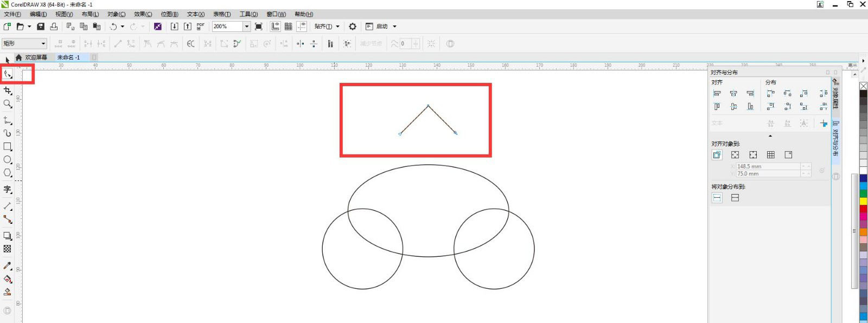The width and height of the screenshot is (868, 323).
Task: Choose the Zoom magnifier tool
Action: coord(8,104)
